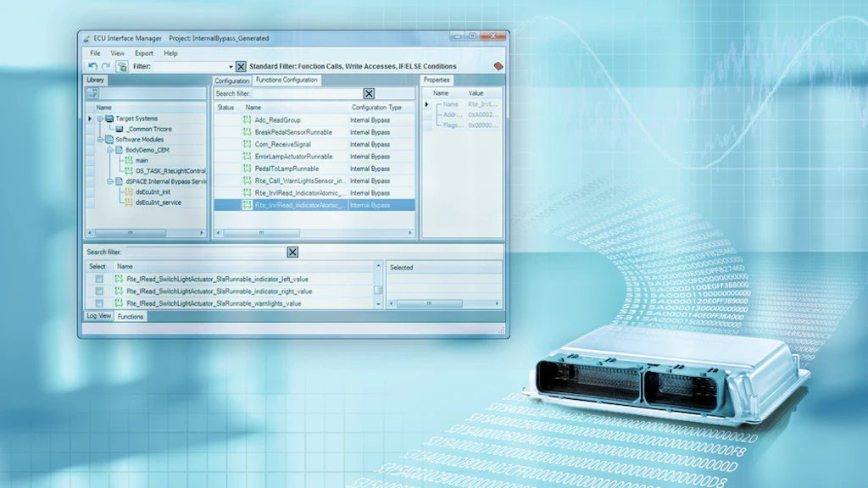Clear the Functions Configuration search filter X
The height and width of the screenshot is (488, 868).
tap(369, 93)
